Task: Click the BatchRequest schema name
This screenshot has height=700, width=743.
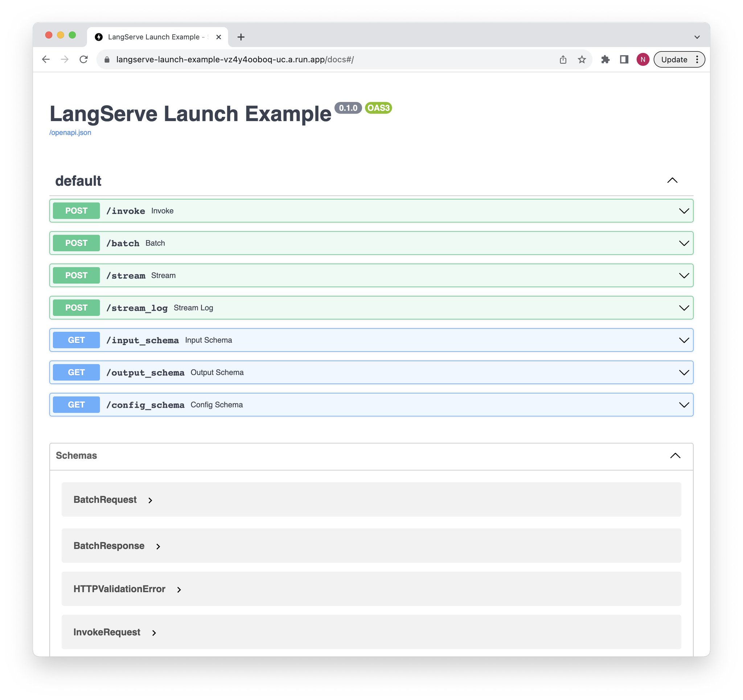Action: pyautogui.click(x=105, y=500)
